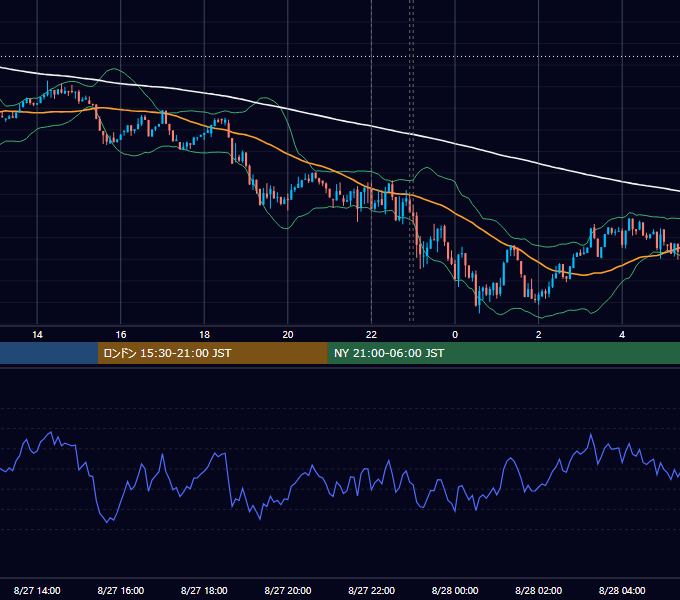The width and height of the screenshot is (680, 600).
Task: Click the '18' hour label on upper axis
Action: (204, 335)
